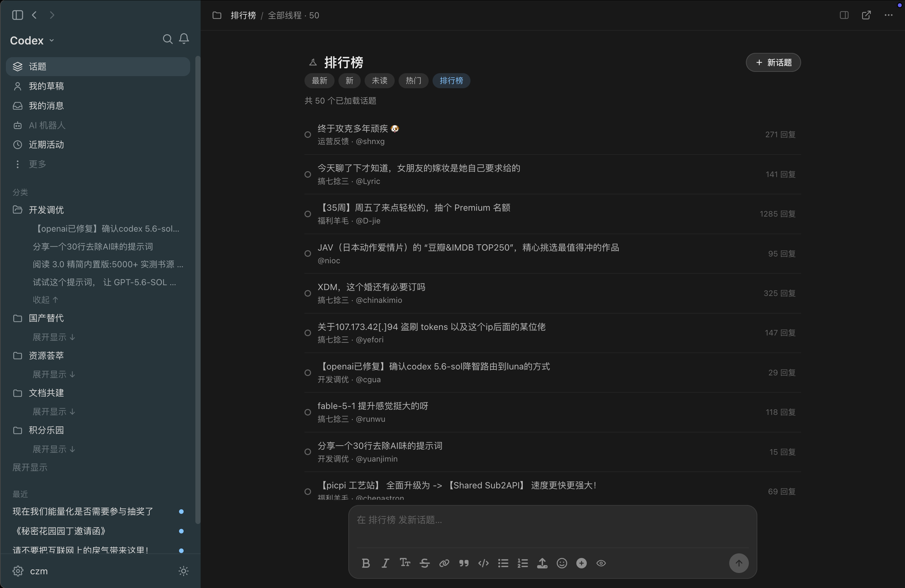Click the 新话题 button
Viewport: 905px width, 588px height.
773,62
